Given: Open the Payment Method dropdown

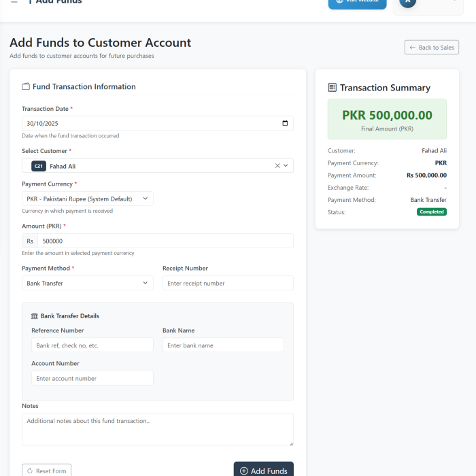Looking at the screenshot, I should point(87,283).
